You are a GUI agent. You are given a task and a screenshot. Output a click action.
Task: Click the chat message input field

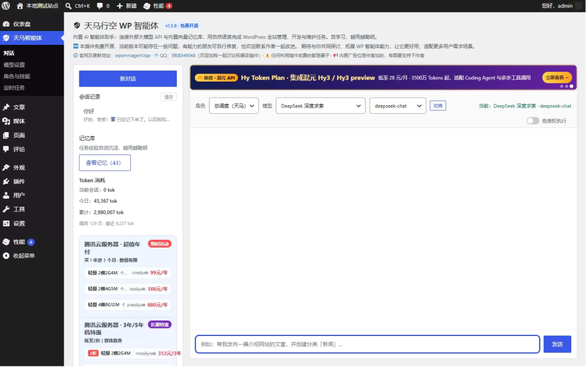pos(368,345)
